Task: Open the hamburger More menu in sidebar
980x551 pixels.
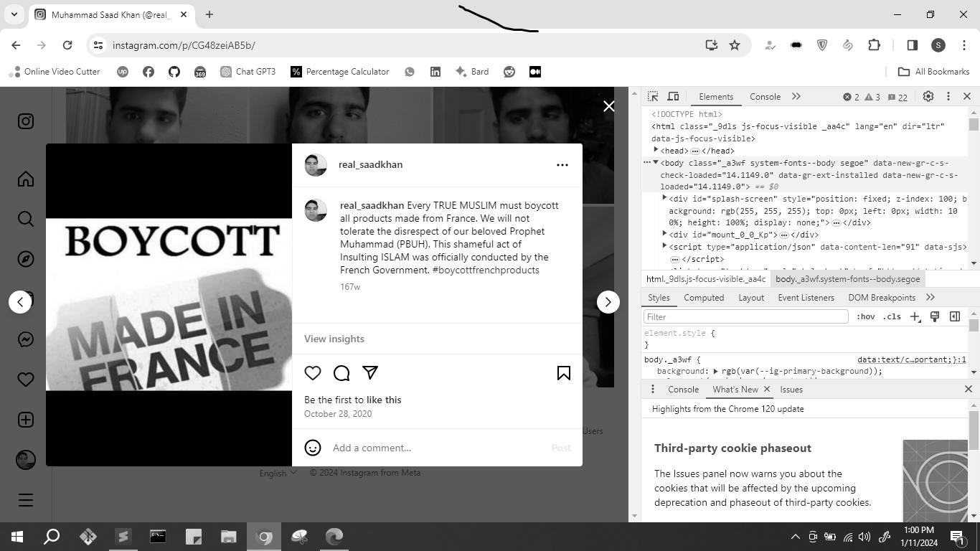Action: [26, 500]
